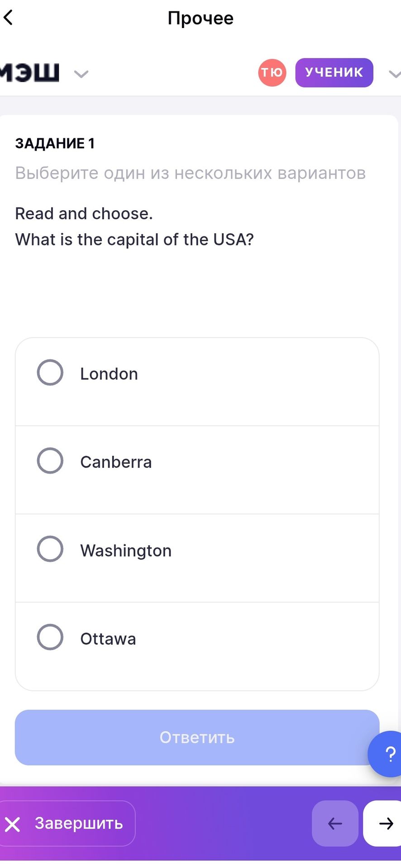Image resolution: width=401 pixels, height=868 pixels.
Task: Go back using the top-left arrow
Action: [8, 18]
